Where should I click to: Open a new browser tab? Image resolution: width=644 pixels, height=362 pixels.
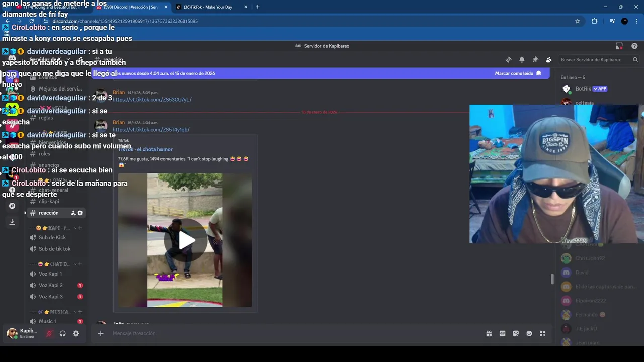[x=258, y=7]
